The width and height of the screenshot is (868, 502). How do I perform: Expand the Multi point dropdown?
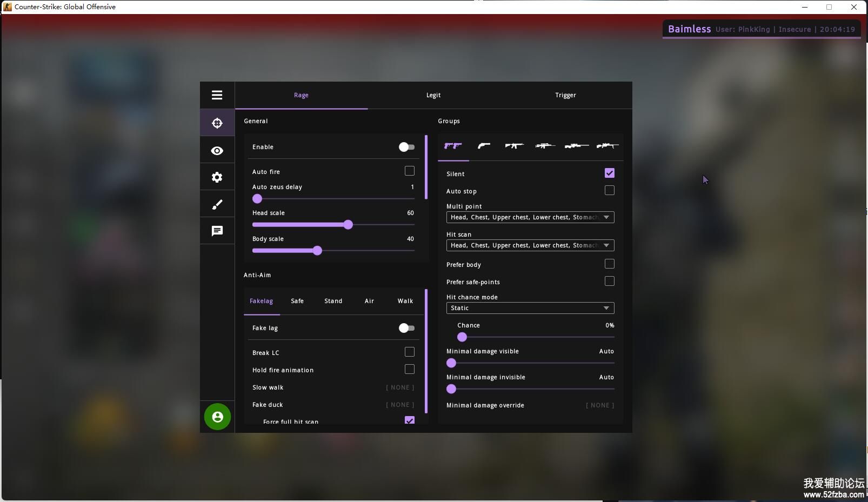tap(530, 217)
